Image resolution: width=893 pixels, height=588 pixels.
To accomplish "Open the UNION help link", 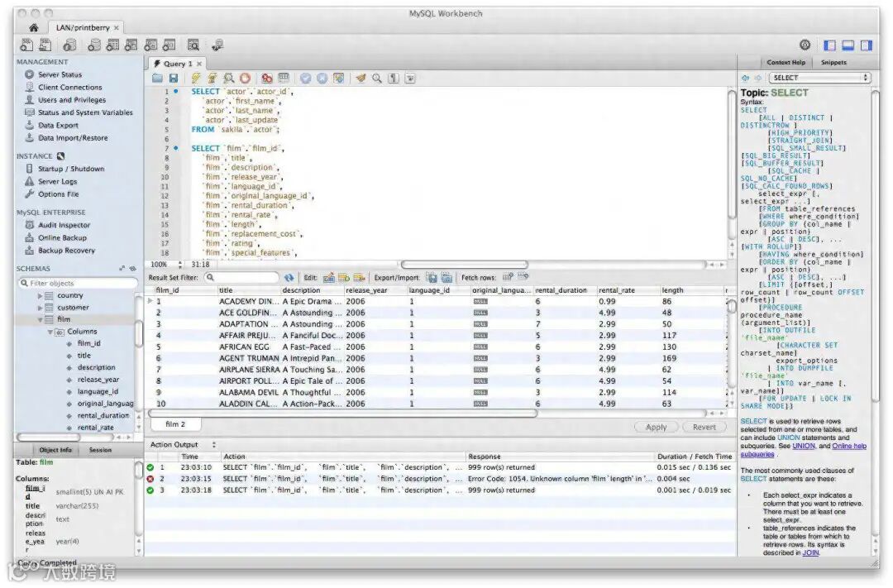I will (804, 446).
